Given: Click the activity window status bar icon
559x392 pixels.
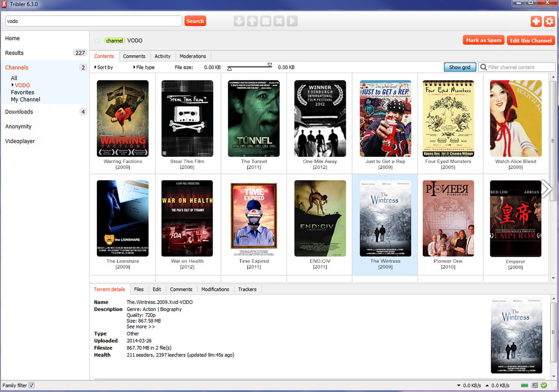Looking at the screenshot, I should click(x=535, y=385).
